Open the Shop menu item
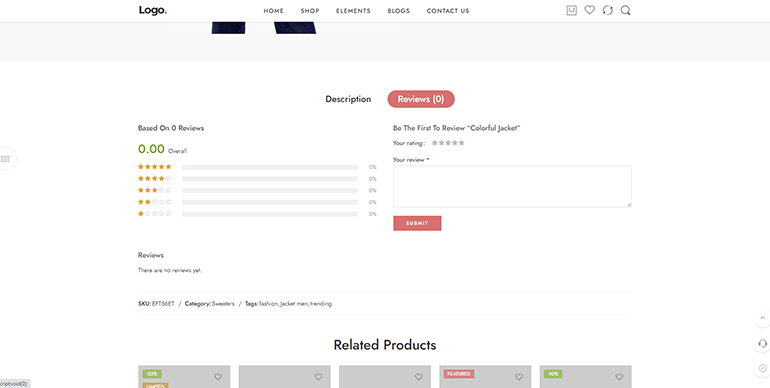Screen dimensions: 770x388 [310, 11]
